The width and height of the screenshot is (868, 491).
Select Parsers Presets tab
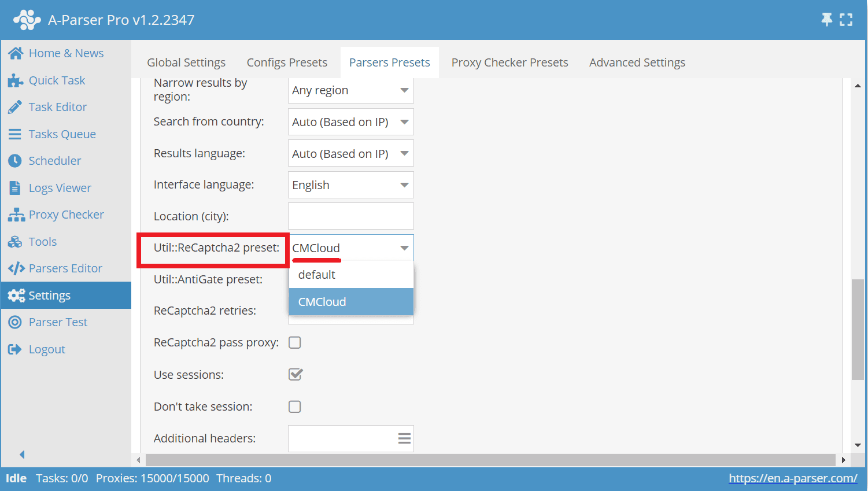click(390, 62)
